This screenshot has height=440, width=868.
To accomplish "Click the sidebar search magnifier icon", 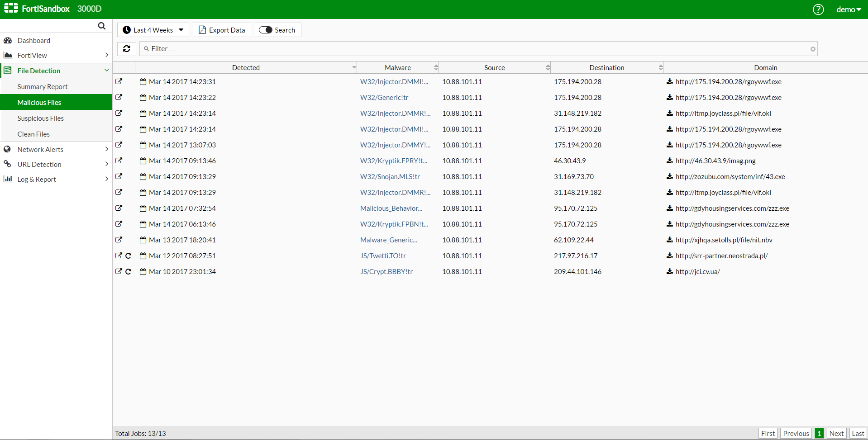I will click(102, 26).
